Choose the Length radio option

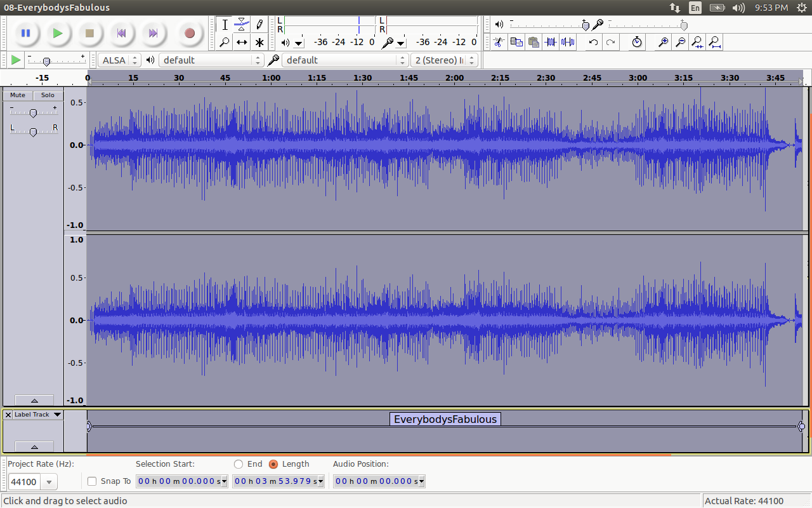click(273, 464)
